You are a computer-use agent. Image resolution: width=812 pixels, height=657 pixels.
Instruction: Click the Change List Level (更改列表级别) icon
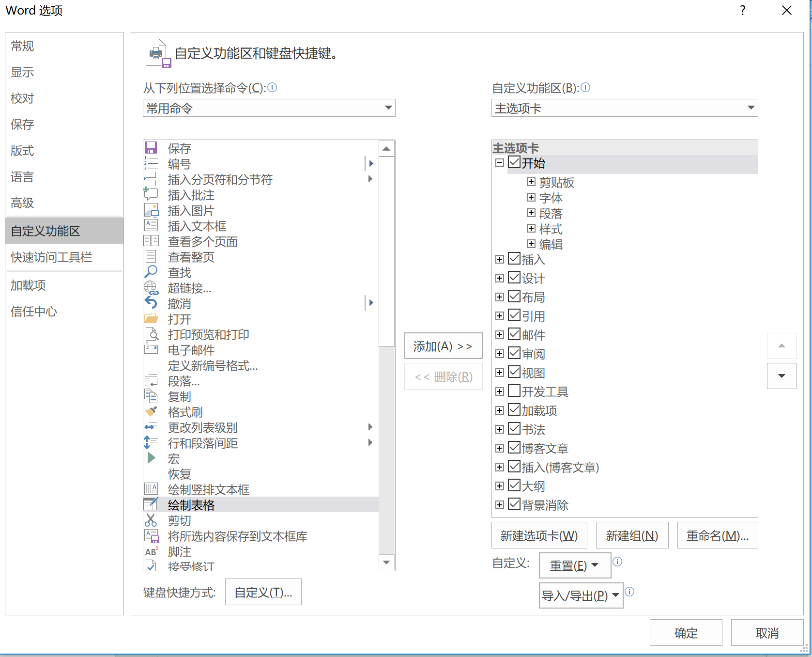pos(151,427)
